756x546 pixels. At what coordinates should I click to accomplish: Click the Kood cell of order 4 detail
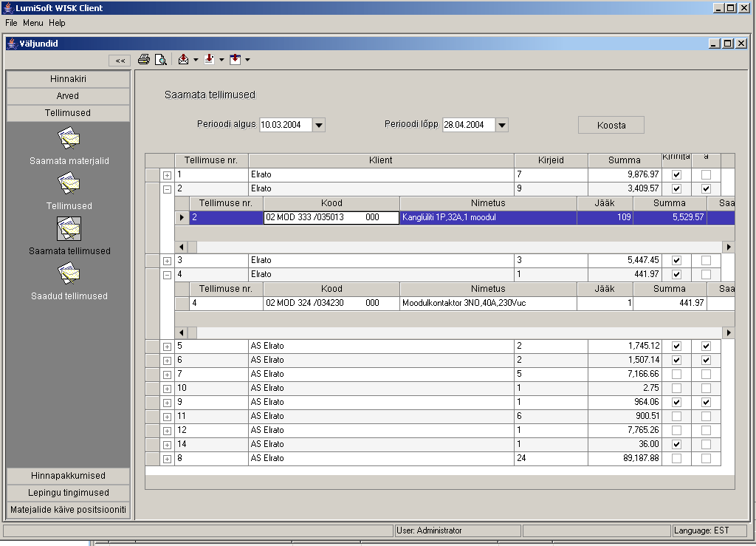331,303
